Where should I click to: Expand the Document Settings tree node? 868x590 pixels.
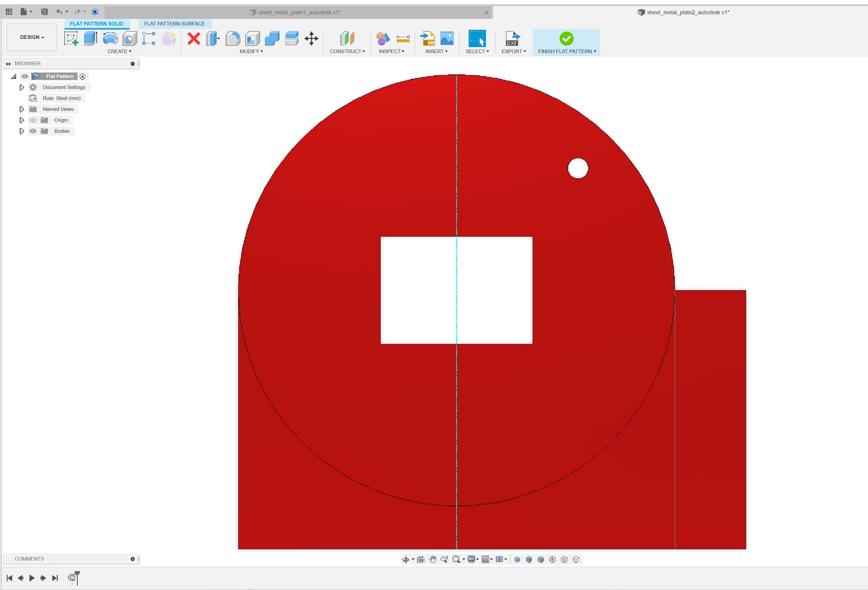[x=21, y=87]
